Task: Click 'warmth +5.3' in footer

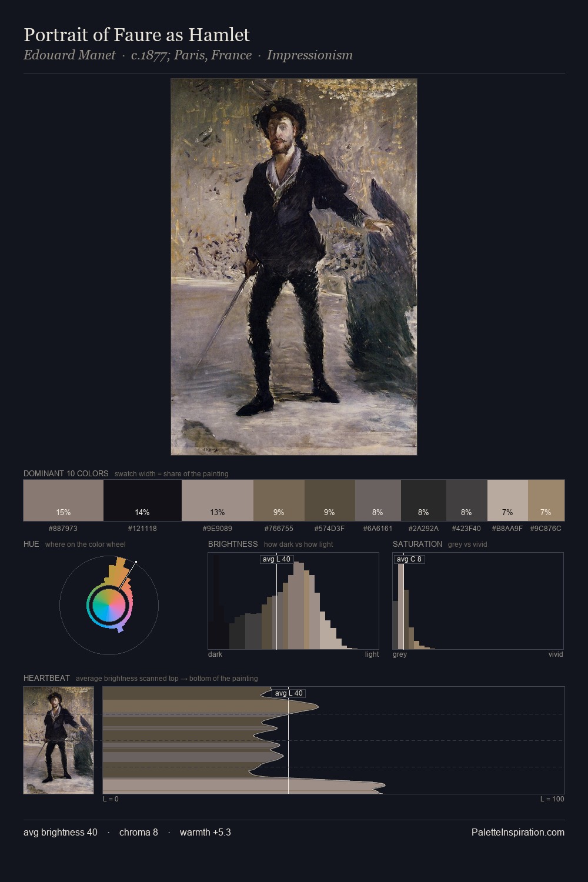Action: [205, 832]
